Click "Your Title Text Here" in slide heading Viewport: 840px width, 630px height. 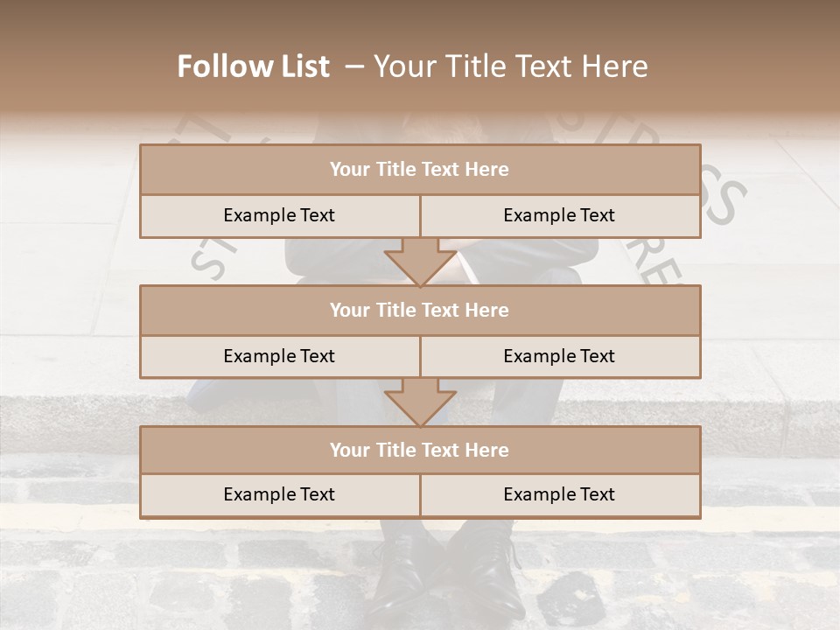pos(510,66)
